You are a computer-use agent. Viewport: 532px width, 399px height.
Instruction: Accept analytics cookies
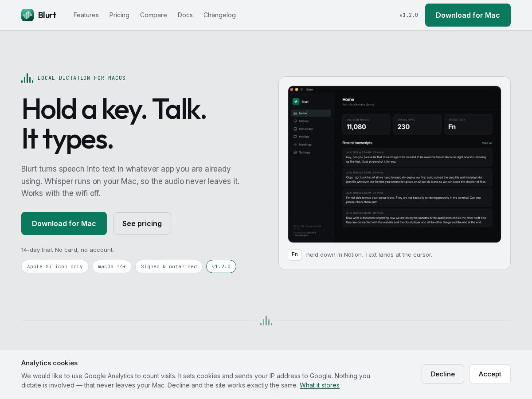pyautogui.click(x=490, y=374)
